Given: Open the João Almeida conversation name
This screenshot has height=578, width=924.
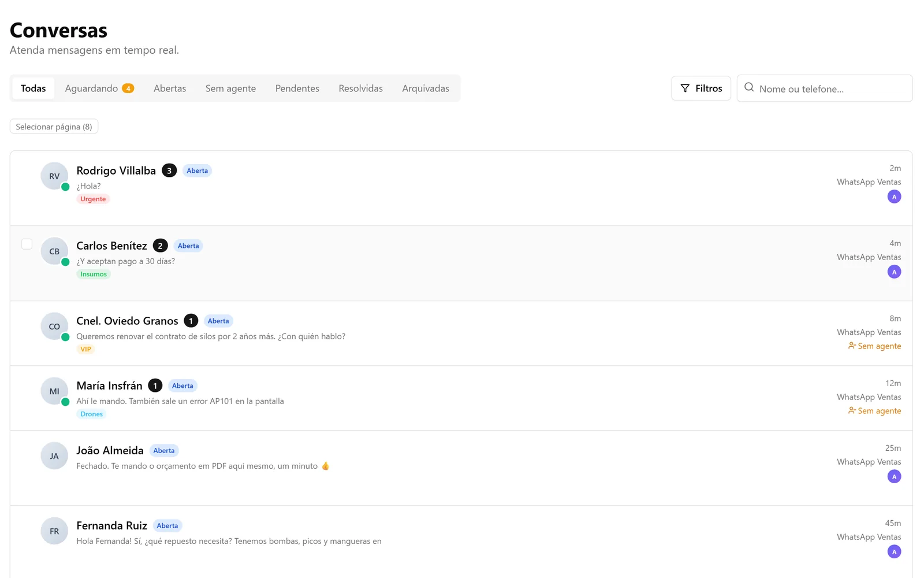Looking at the screenshot, I should 110,450.
